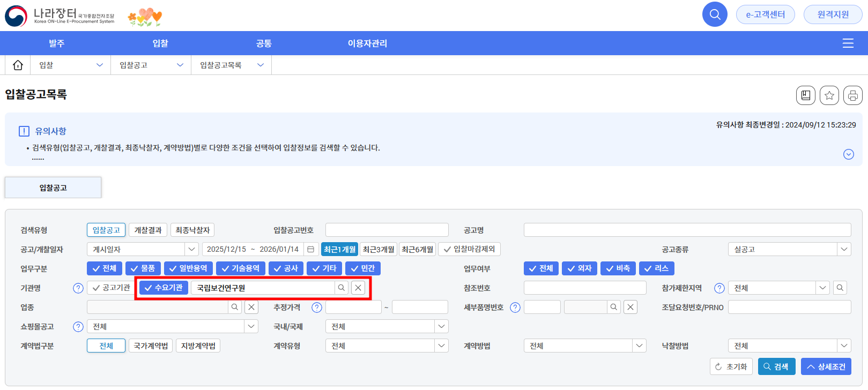The height and width of the screenshot is (390, 868).
Task: Select the 입찰공고 tab
Action: pyautogui.click(x=53, y=187)
